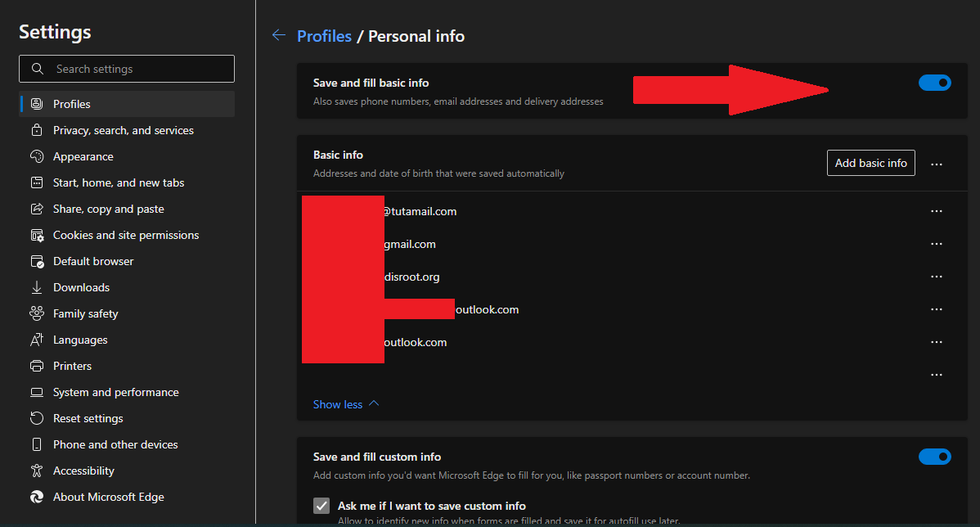Click the Add basic info button
This screenshot has height=527, width=980.
tap(870, 163)
